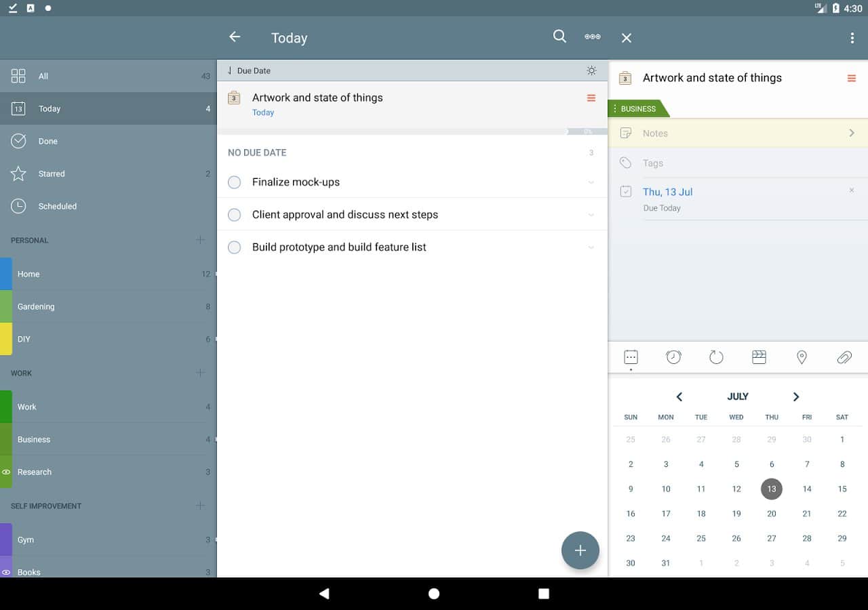Viewport: 868px width, 610px height.
Task: Click the red priority lines in detail panel
Action: pos(852,79)
